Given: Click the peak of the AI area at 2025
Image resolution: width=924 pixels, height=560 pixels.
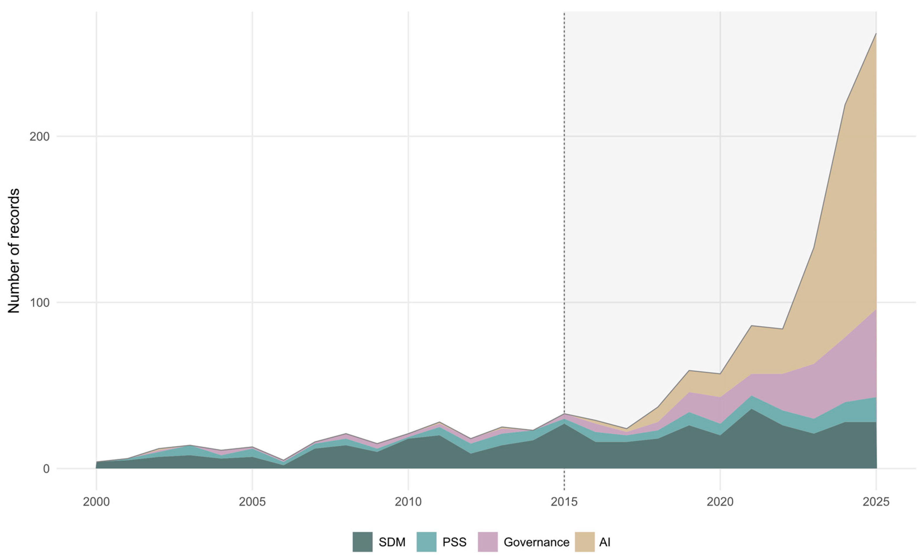Looking at the screenshot, I should pyautogui.click(x=876, y=34).
